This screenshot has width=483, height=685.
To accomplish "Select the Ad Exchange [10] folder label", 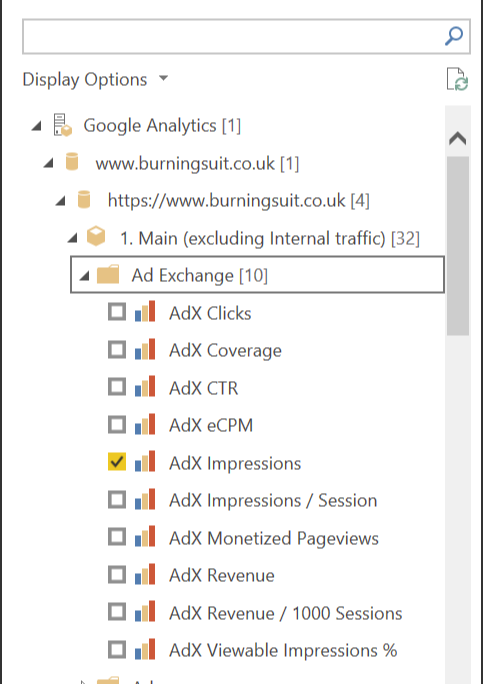I will click(200, 276).
